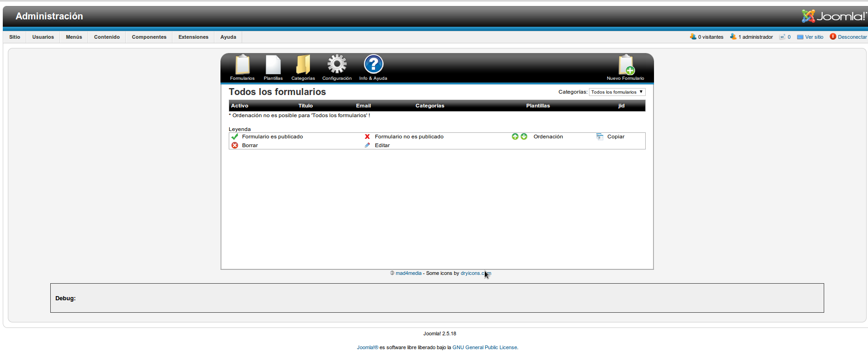Click the Joomla! logo
Screen dimensions: 868x363
833,16
